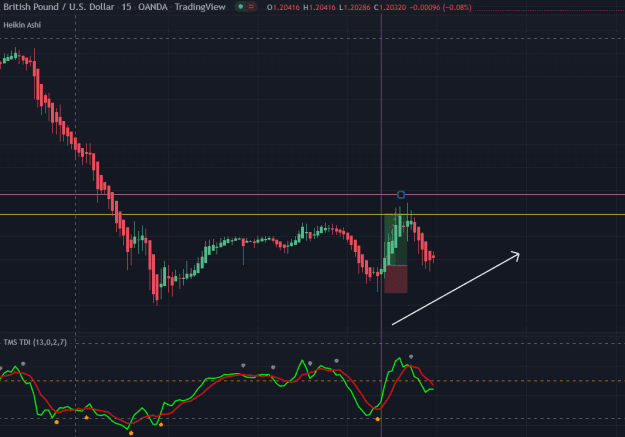The height and width of the screenshot is (437, 625).
Task: Select the green profit zone of the long position
Action: [x=396, y=240]
